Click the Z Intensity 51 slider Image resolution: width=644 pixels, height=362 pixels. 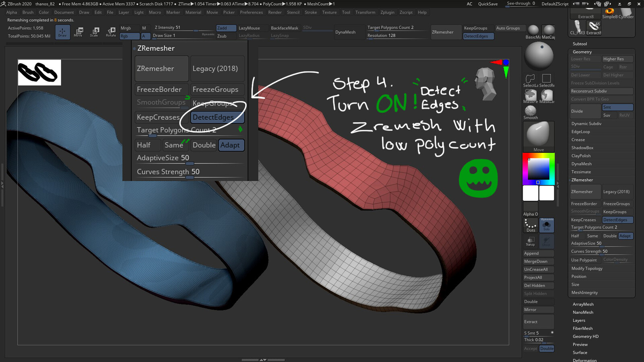(184, 28)
